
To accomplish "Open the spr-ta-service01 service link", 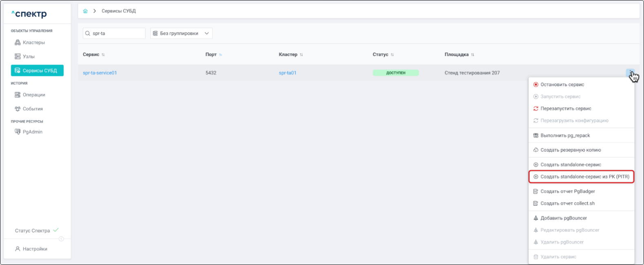I will click(x=100, y=73).
